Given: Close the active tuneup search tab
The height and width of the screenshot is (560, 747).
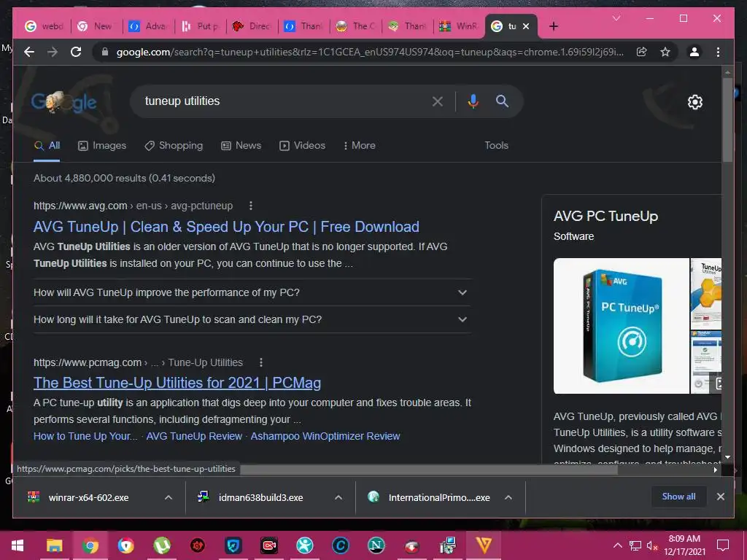Looking at the screenshot, I should (526, 26).
